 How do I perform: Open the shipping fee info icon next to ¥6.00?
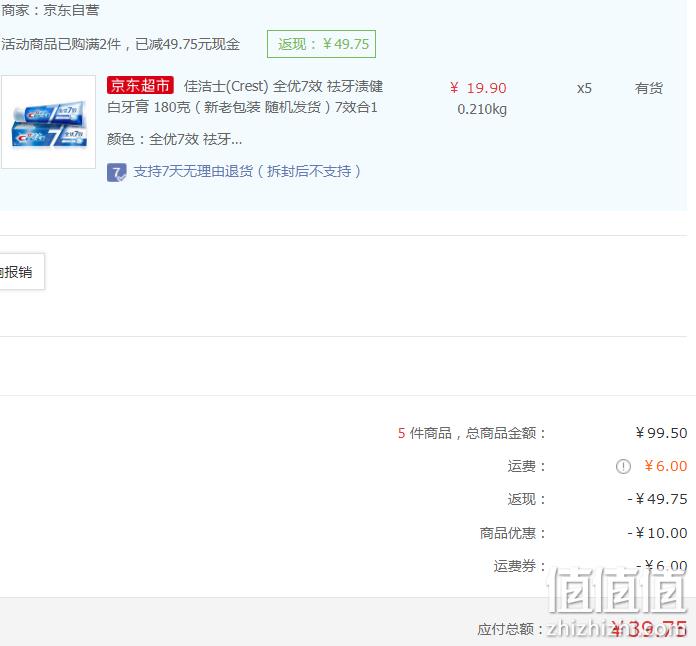click(x=623, y=467)
